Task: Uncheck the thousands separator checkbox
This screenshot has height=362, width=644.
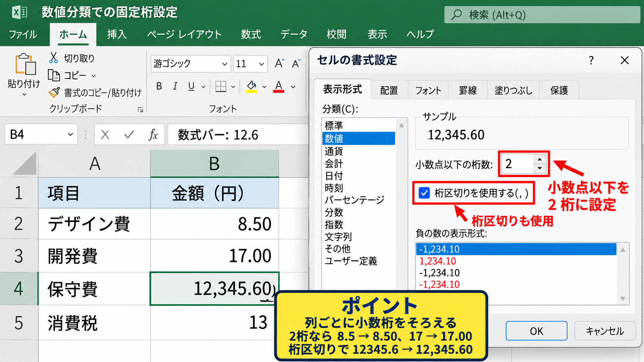Action: click(424, 193)
